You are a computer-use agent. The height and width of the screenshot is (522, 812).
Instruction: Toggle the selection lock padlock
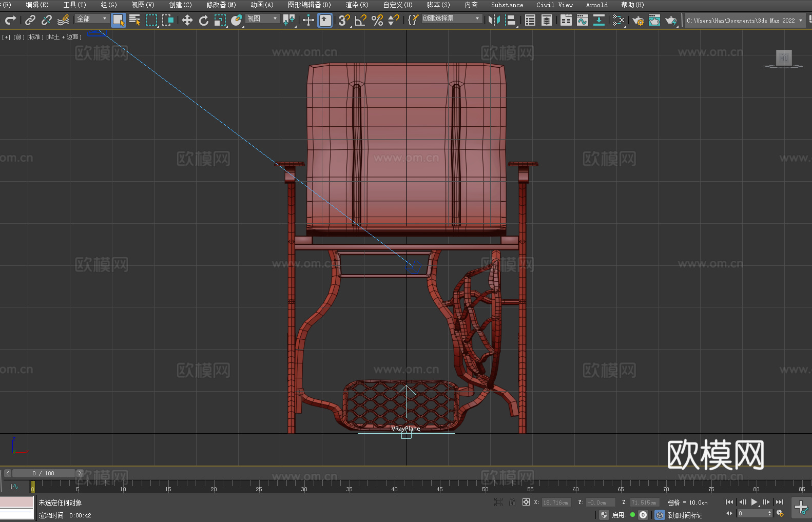coord(512,502)
